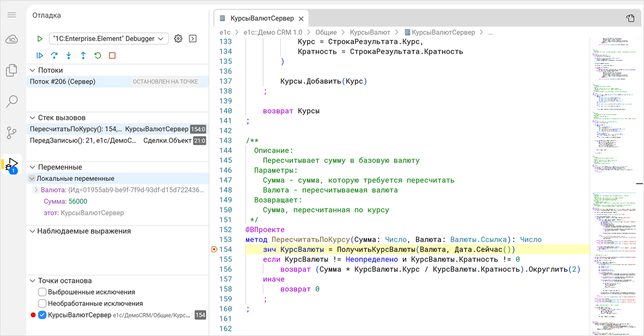Select ПересчитатьПоКурсу() stack frame
This screenshot has width=644, height=336.
[118, 129]
